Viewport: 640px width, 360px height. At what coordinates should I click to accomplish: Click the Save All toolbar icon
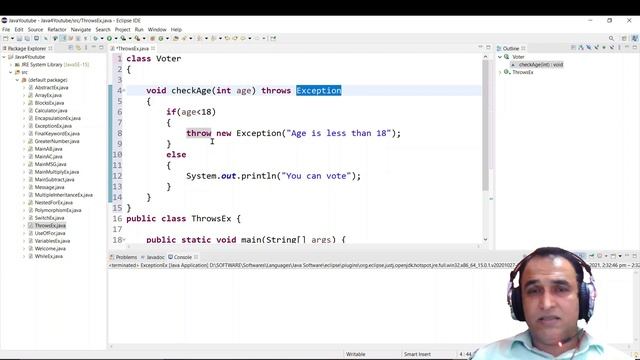click(x=27, y=38)
